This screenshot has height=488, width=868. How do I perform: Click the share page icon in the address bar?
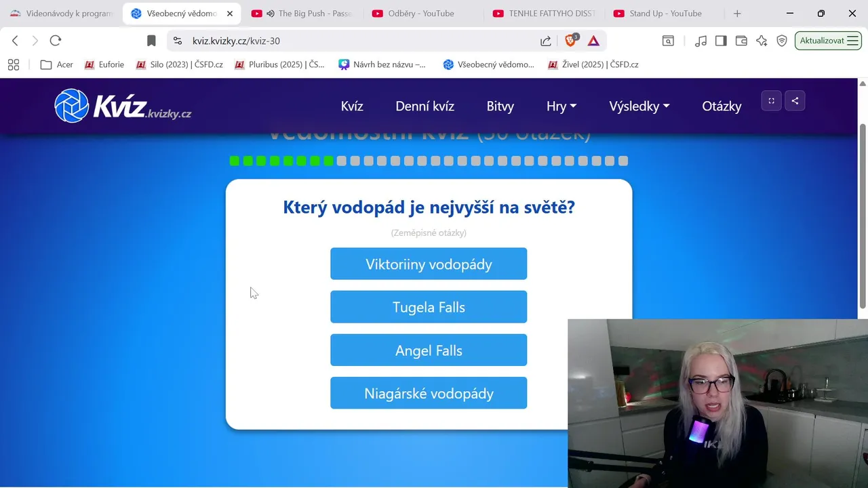(546, 41)
